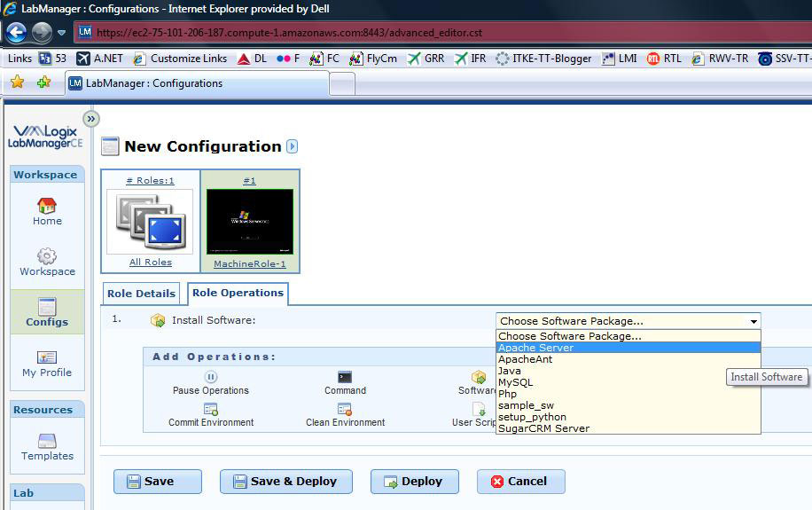Open My Profile in the sidebar
812x510 pixels.
pyautogui.click(x=47, y=364)
